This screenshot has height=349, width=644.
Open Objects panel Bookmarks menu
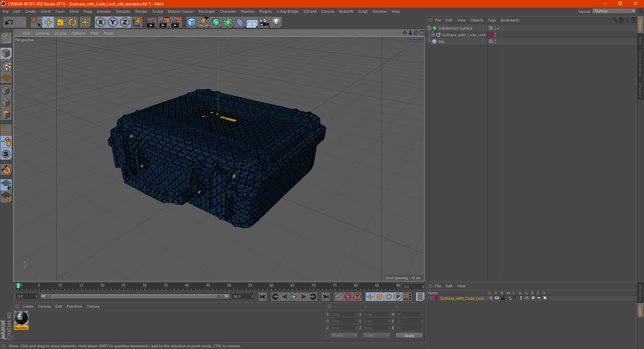pos(510,20)
